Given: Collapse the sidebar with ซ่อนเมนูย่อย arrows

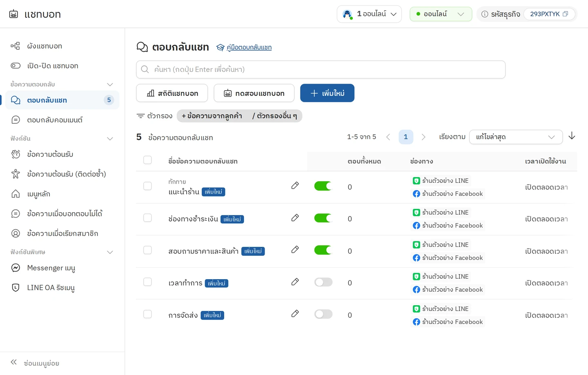Looking at the screenshot, I should [x=14, y=362].
